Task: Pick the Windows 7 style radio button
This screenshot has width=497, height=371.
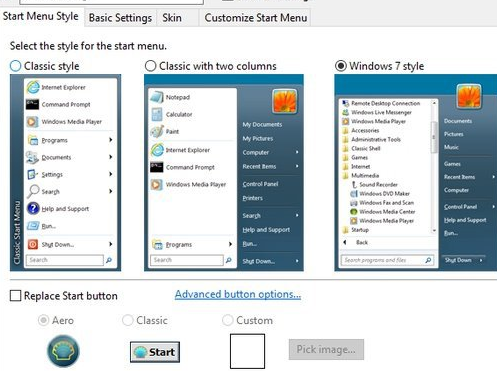Action: 341,66
